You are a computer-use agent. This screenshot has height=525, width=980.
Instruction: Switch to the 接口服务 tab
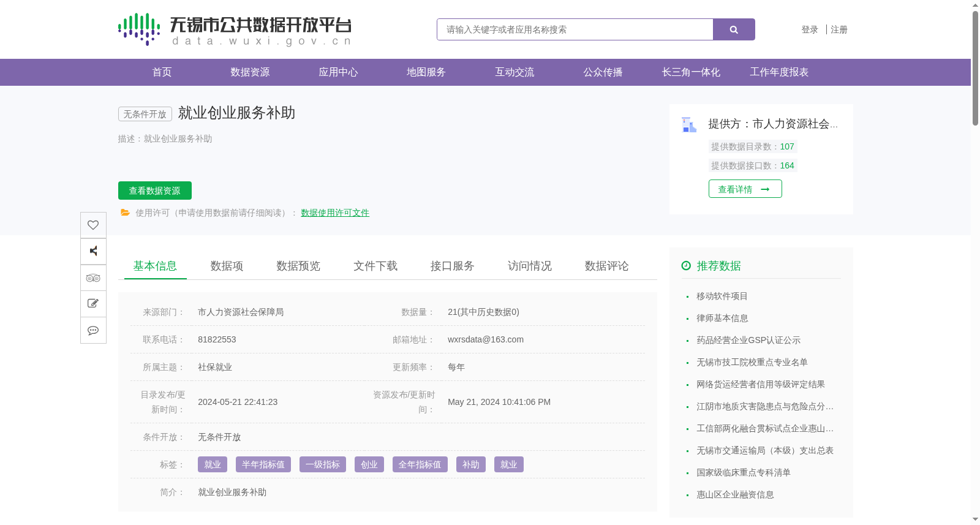pyautogui.click(x=453, y=266)
